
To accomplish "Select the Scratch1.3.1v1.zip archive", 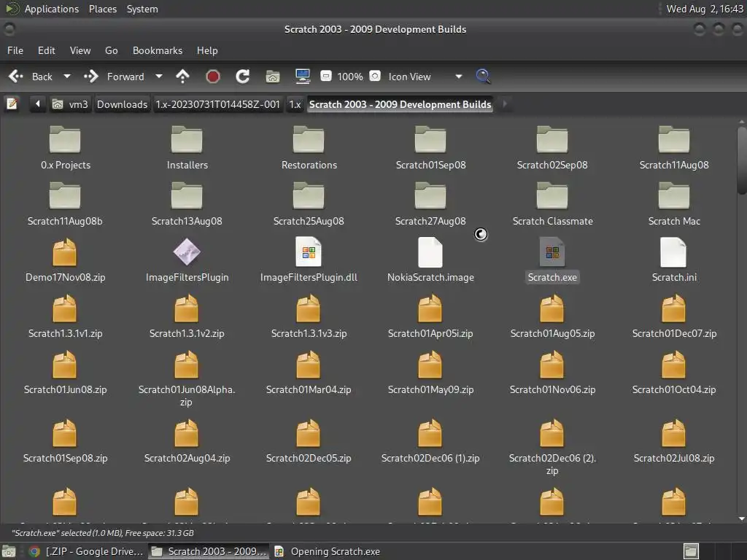I will coord(65,316).
